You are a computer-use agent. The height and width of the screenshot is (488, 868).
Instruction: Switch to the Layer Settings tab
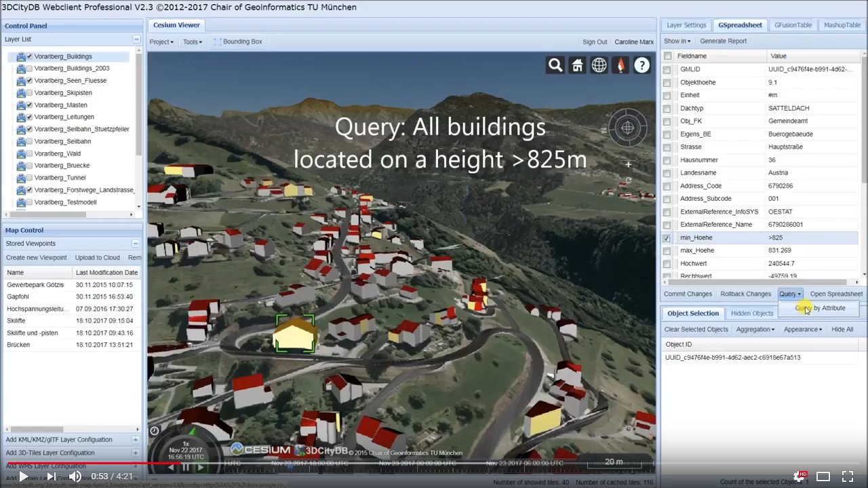coord(686,25)
